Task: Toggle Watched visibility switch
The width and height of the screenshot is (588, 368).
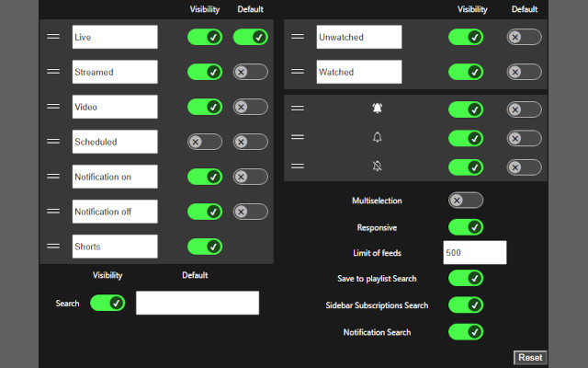Action: coord(466,72)
